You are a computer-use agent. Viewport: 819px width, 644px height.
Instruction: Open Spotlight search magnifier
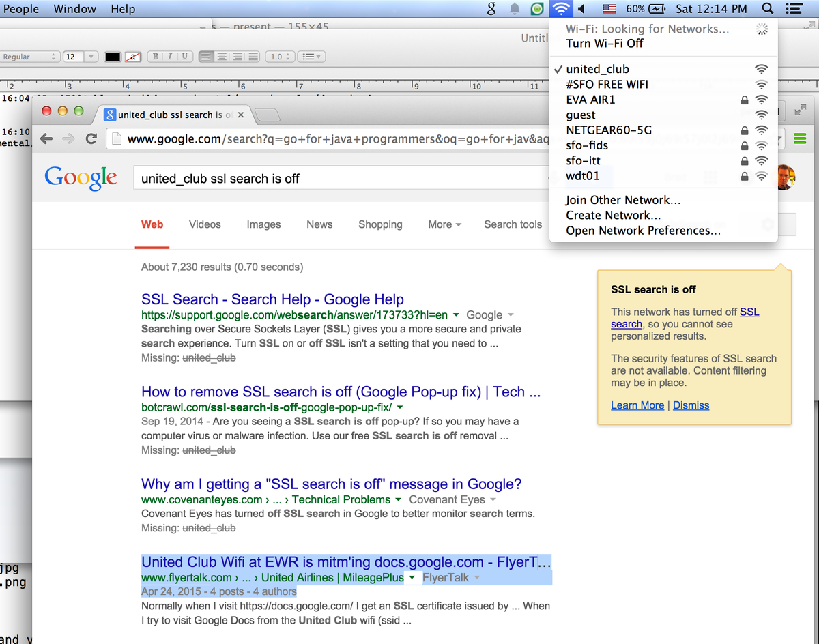click(x=767, y=9)
